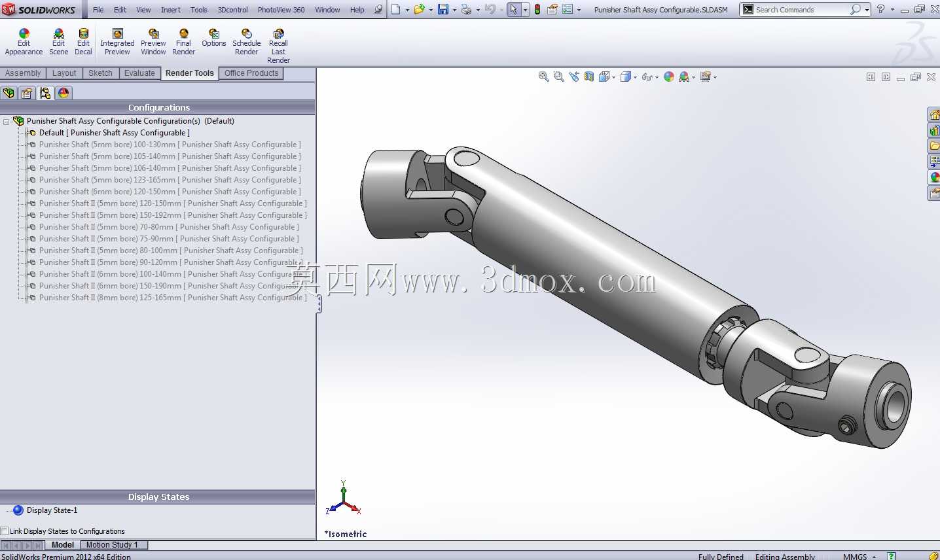Open the Design Library task pane tab
The image size is (940, 560).
pos(934,131)
